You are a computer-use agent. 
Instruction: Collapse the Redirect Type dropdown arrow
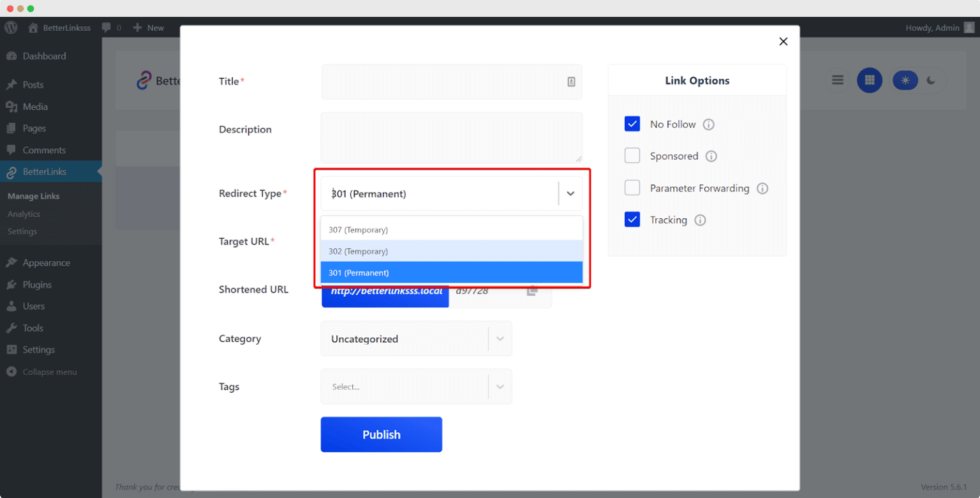pos(570,193)
